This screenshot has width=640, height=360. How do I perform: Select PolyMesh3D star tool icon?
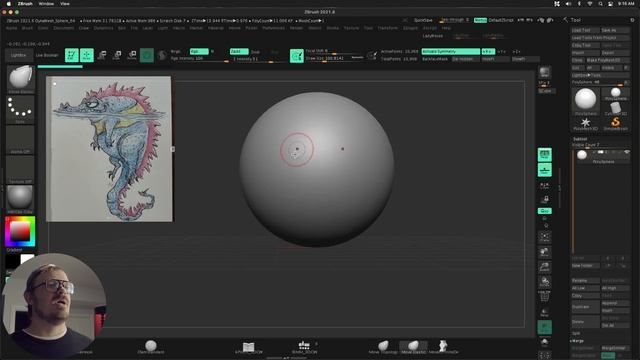(585, 123)
